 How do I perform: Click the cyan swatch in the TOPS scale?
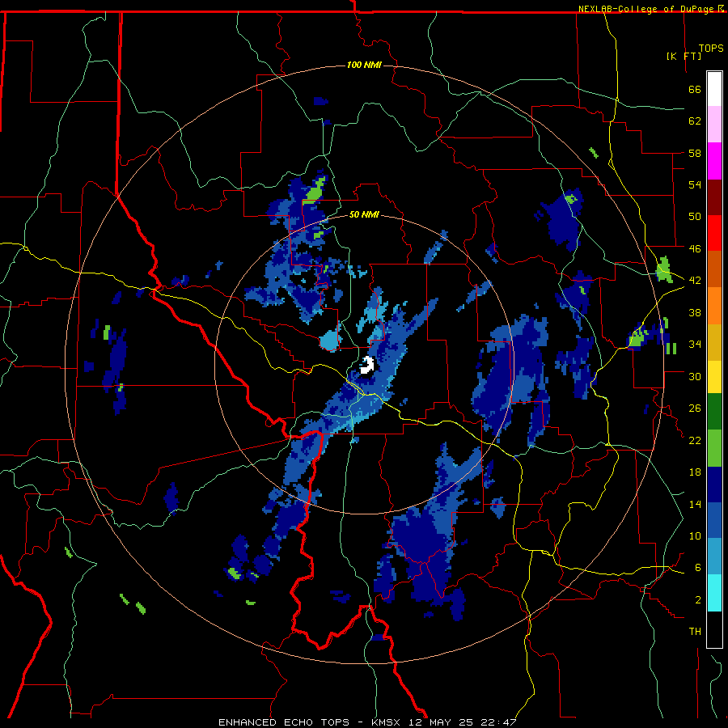(714, 593)
